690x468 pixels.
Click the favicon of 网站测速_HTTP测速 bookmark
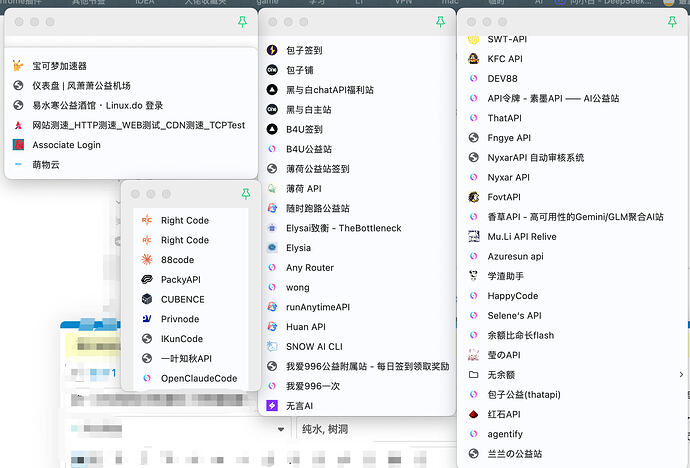18,125
